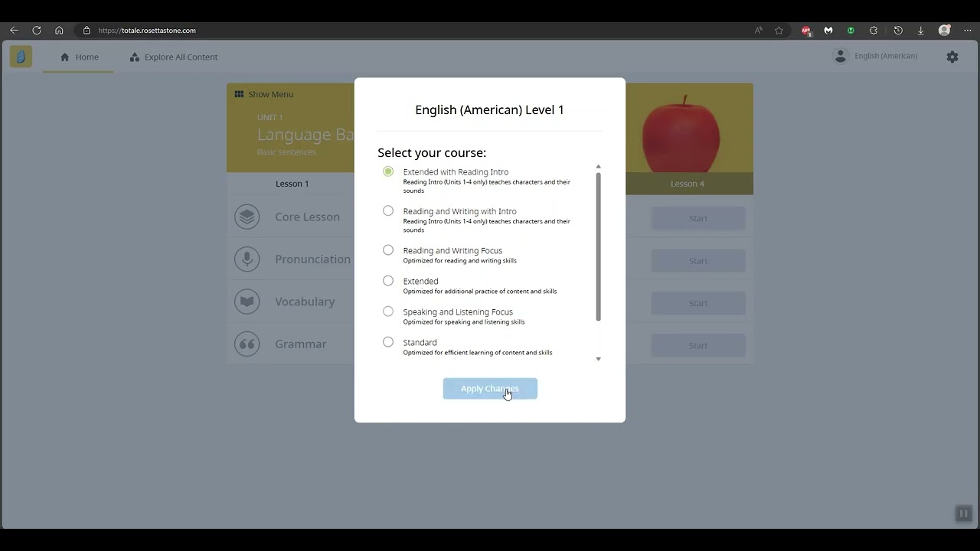The height and width of the screenshot is (551, 980).
Task: Open Grammar quotation icon
Action: (247, 344)
